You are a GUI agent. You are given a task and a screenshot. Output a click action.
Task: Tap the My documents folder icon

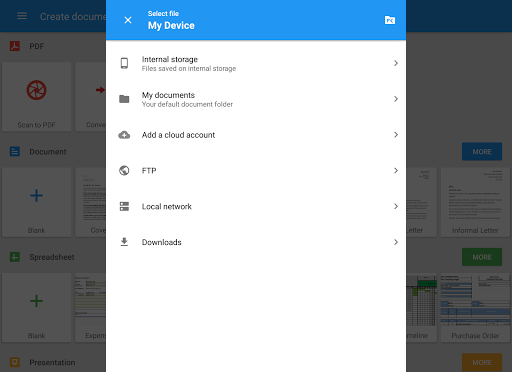pyautogui.click(x=124, y=99)
